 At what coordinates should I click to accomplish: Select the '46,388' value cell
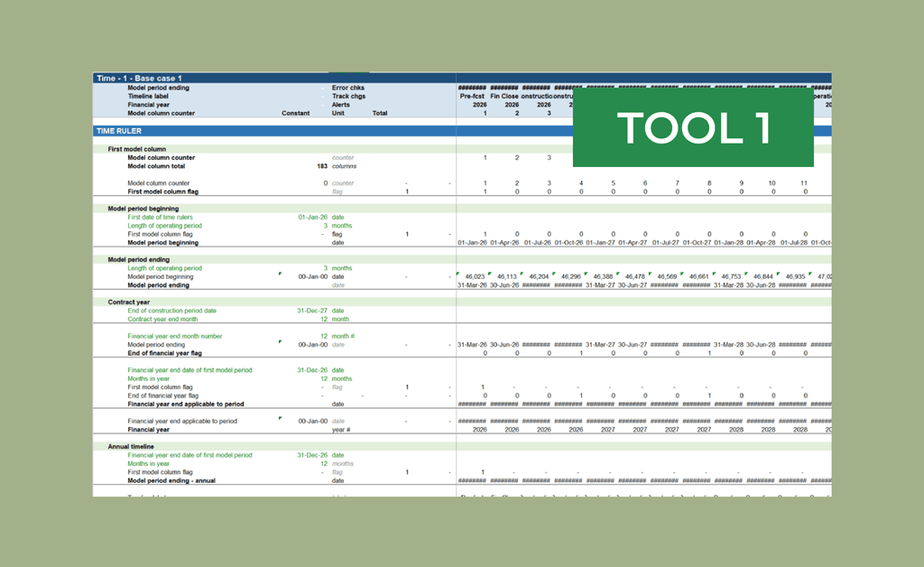[x=603, y=276]
